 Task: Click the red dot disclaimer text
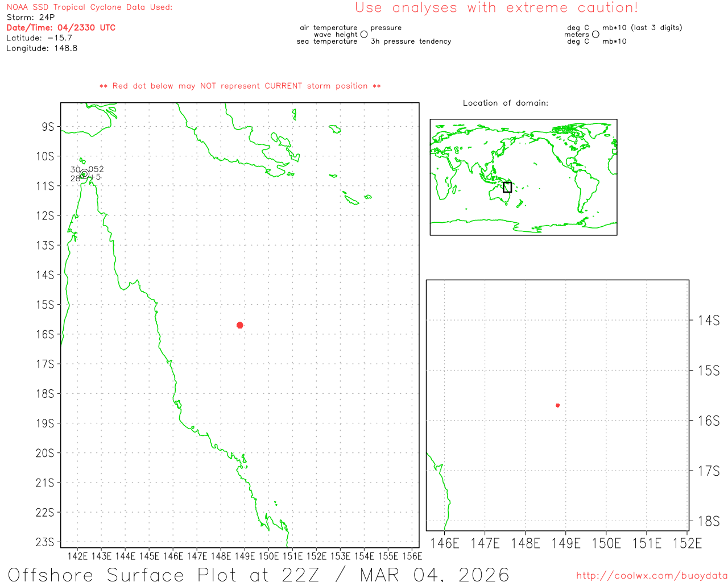pyautogui.click(x=240, y=86)
